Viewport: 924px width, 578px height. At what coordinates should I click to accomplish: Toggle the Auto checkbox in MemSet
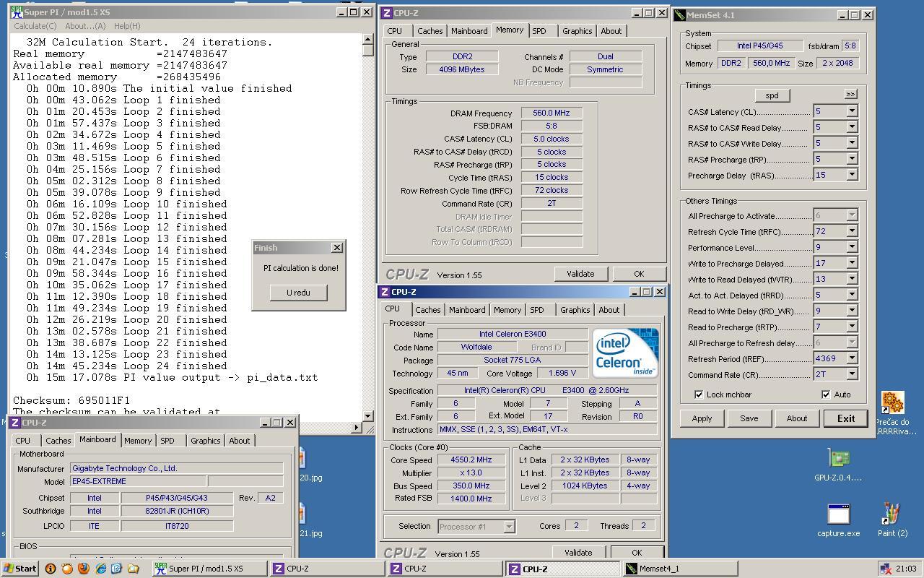pos(825,394)
